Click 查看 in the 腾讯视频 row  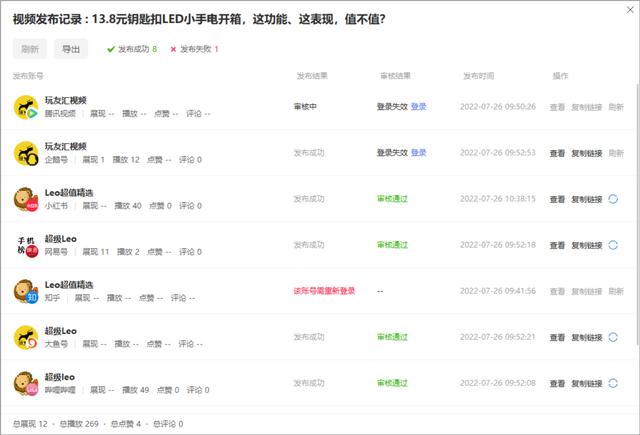click(x=557, y=107)
